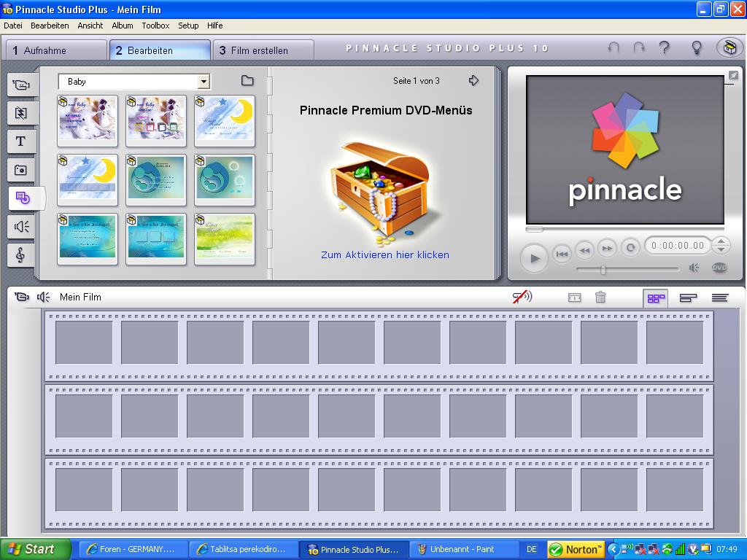
Task: Select the first baby booties menu thumbnail
Action: click(x=88, y=121)
